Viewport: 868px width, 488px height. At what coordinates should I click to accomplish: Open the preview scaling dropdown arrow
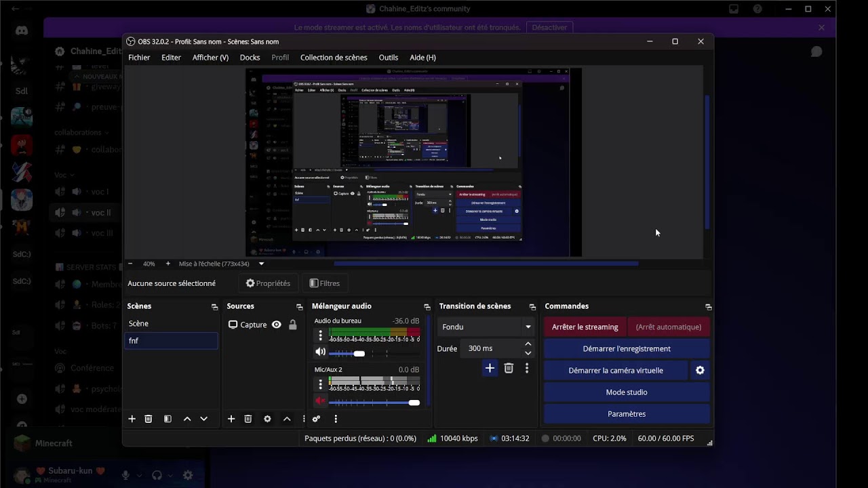(x=261, y=264)
